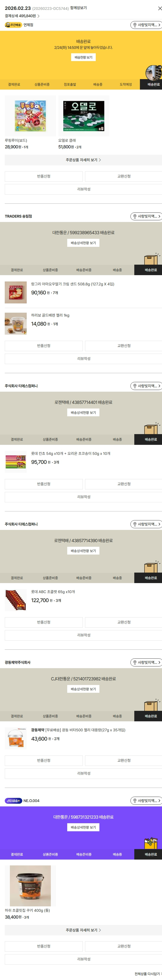
Task: Tap the purple 스타배송 badge icon
Action: point(13,801)
